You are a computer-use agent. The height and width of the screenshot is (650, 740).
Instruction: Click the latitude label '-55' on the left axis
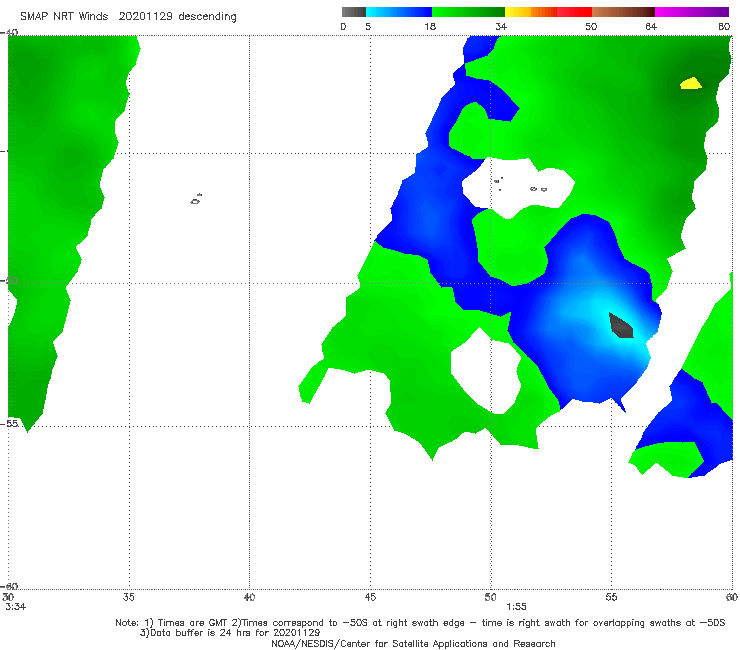[x=10, y=423]
